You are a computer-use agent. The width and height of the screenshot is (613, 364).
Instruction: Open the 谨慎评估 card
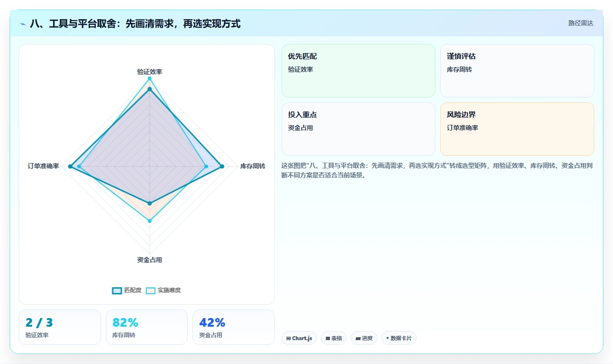[x=517, y=71]
